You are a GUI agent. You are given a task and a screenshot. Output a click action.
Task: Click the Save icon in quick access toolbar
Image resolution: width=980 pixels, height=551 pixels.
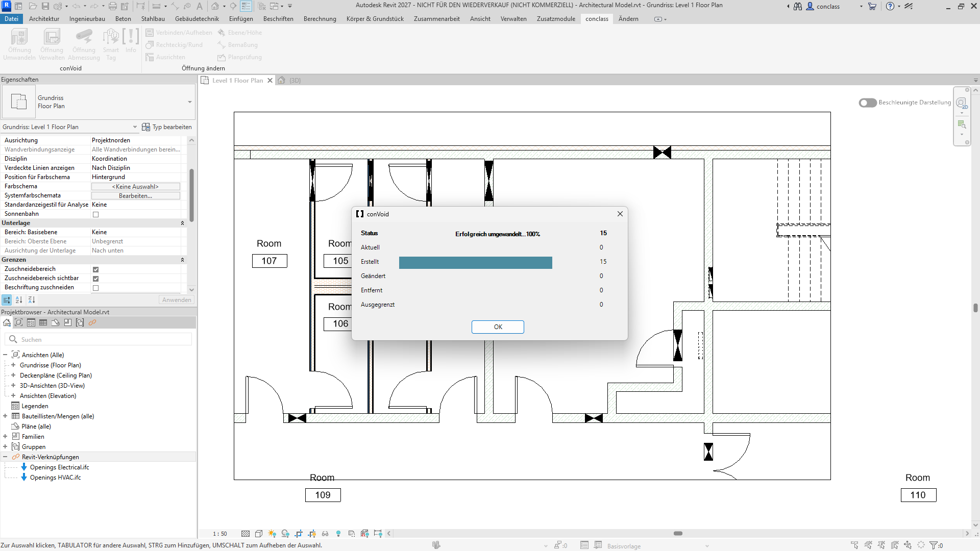pyautogui.click(x=45, y=6)
